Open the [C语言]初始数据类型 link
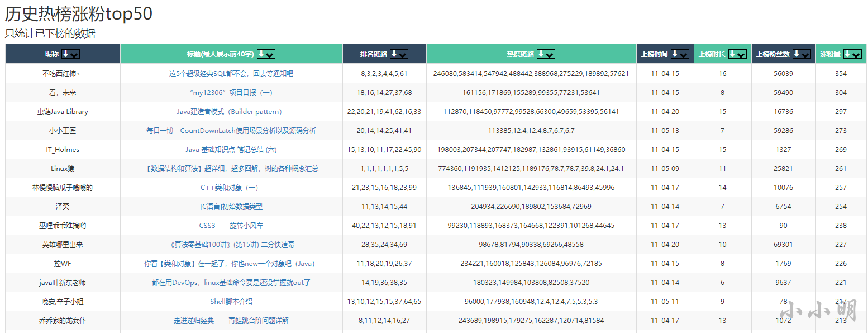 231,207
